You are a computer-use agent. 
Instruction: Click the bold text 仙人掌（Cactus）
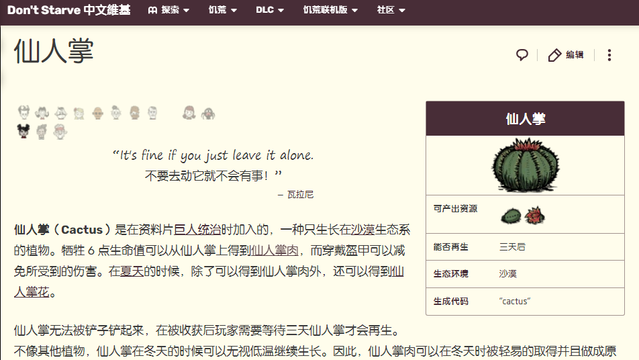point(62,230)
